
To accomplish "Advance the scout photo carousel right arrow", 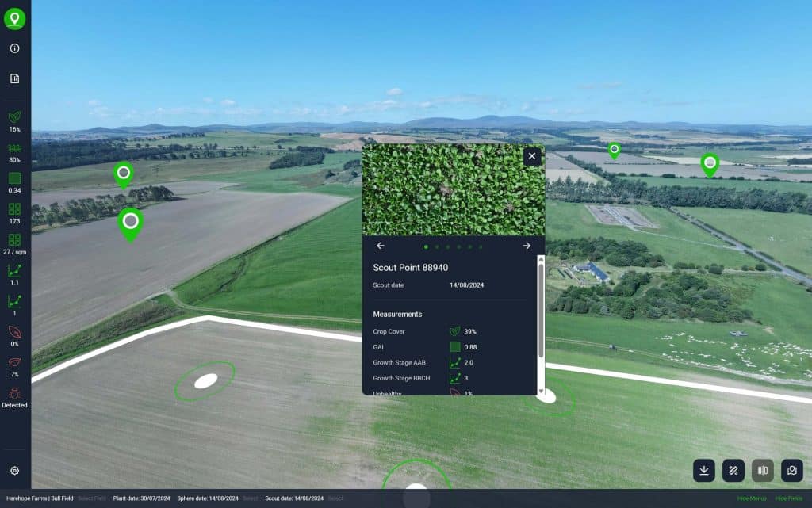I will tap(526, 246).
